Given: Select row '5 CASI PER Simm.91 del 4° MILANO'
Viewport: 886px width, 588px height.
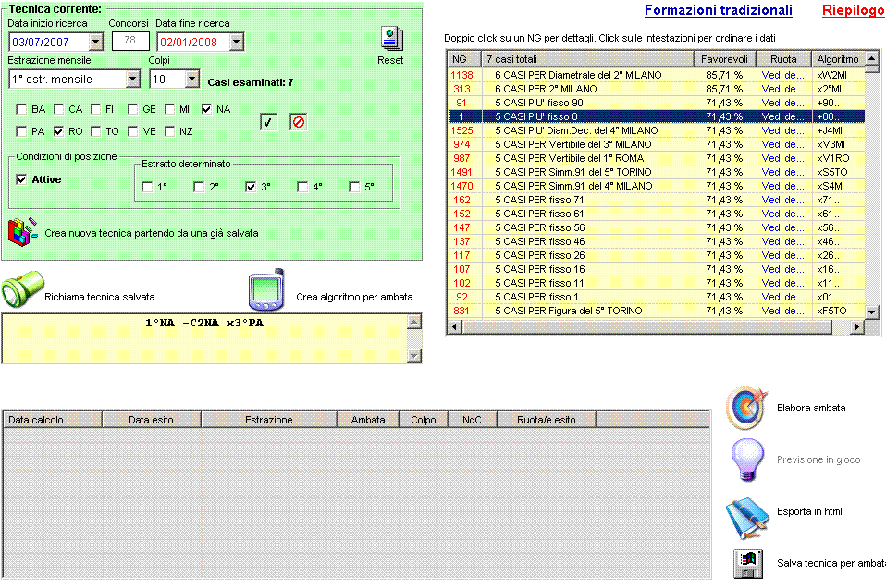Looking at the screenshot, I should point(657,186).
